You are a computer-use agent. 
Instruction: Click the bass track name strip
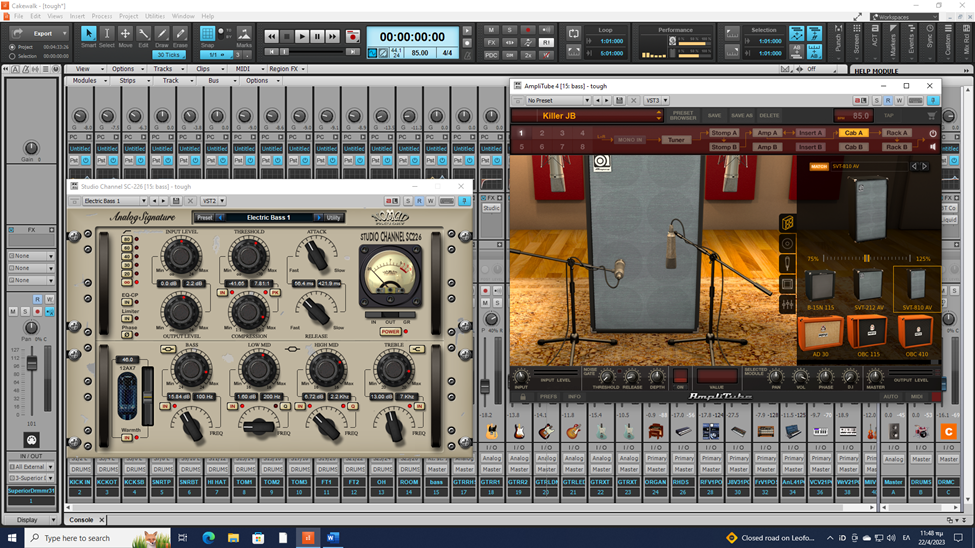tap(437, 482)
